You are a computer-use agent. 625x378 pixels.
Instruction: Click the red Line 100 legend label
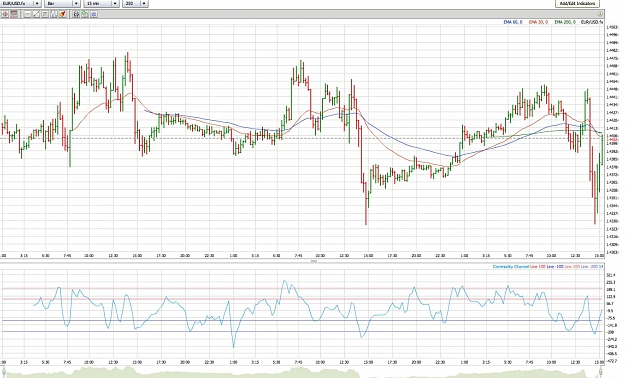coord(538,267)
